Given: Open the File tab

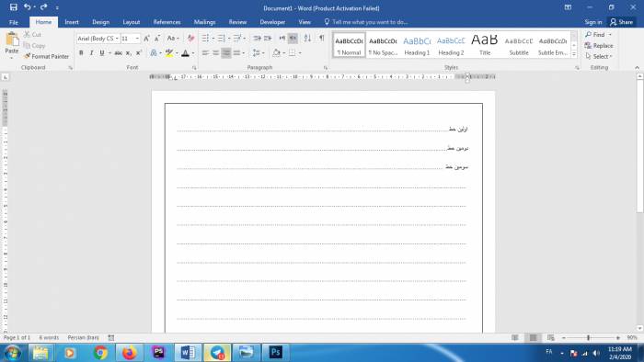Looking at the screenshot, I should click(x=14, y=22).
